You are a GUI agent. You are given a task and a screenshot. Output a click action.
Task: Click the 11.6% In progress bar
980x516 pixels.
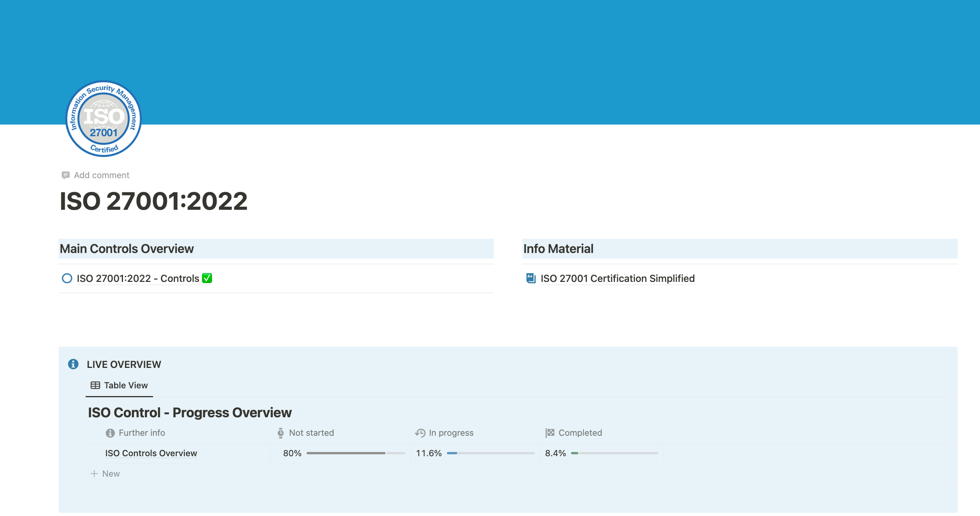click(490, 453)
